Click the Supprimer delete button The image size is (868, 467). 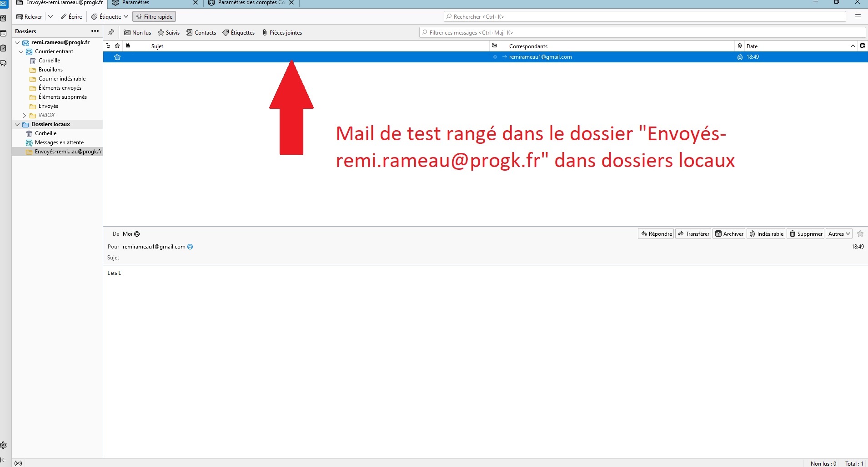(806, 234)
